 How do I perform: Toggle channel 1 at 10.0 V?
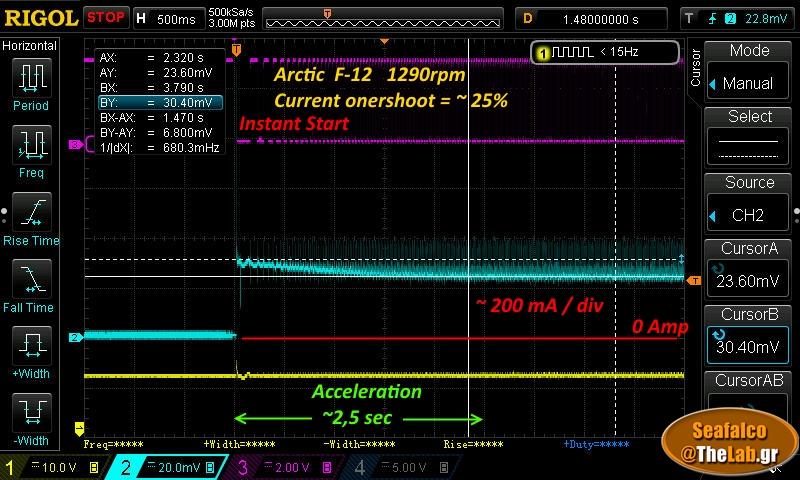point(52,467)
